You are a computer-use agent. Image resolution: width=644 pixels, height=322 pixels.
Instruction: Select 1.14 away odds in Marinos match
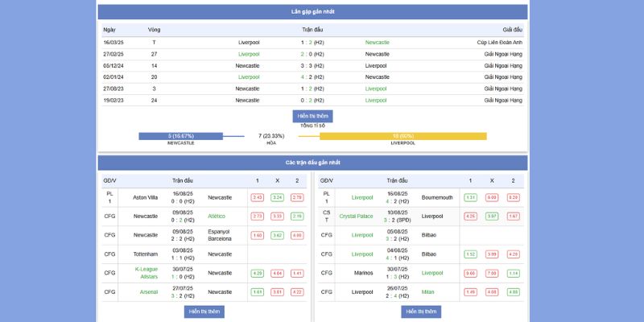[512, 273]
